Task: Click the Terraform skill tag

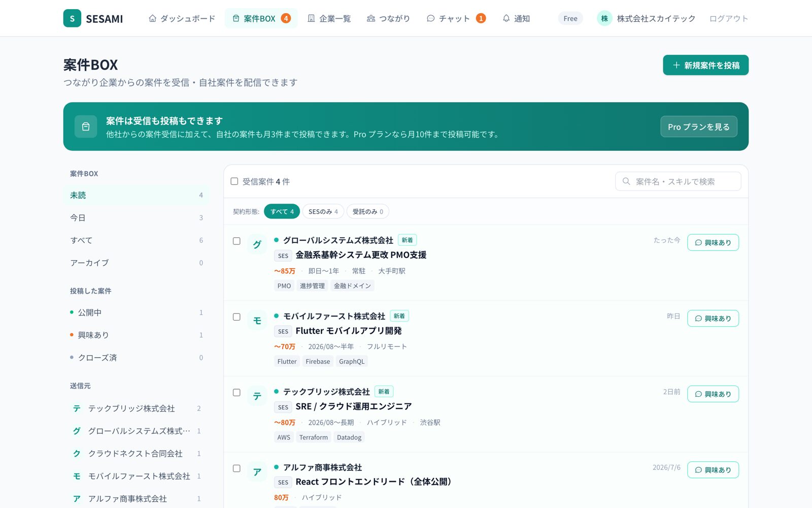Action: coord(314,437)
